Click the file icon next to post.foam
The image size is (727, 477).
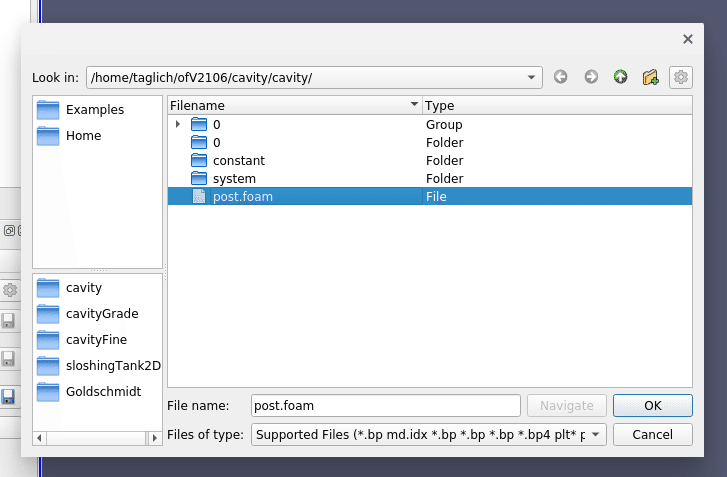click(x=199, y=196)
